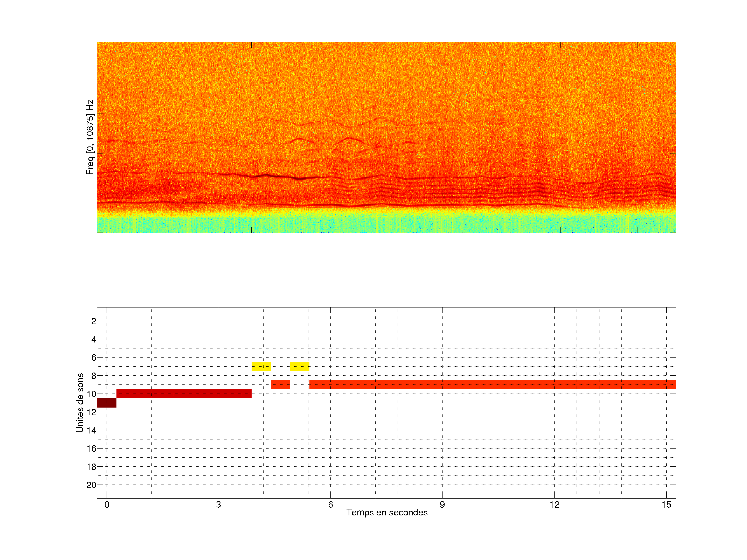Click the y-axis tick label 14

click(91, 430)
